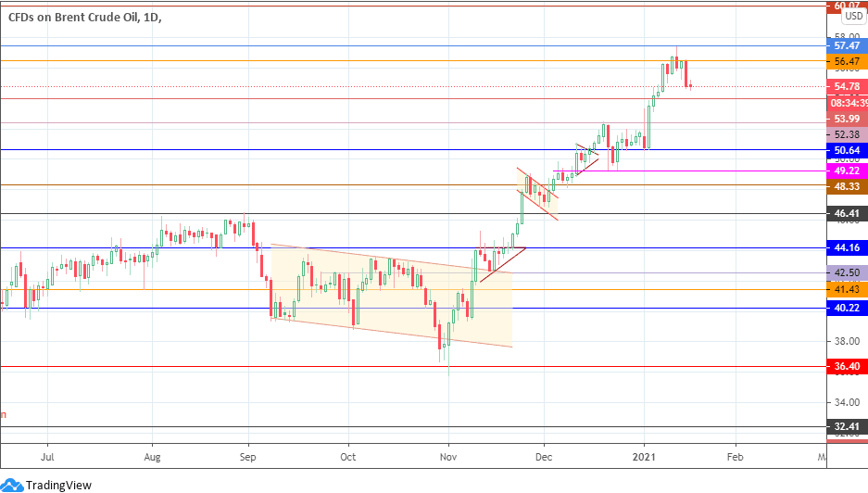Click the TradingView logo
Viewport: 868px width, 493px height.
pyautogui.click(x=12, y=486)
